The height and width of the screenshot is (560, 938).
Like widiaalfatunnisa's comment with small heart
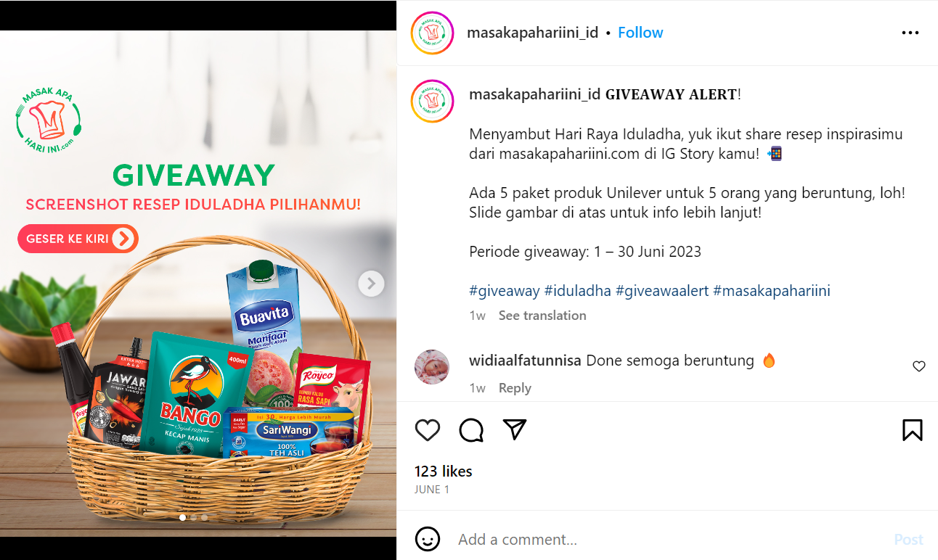pos(919,366)
